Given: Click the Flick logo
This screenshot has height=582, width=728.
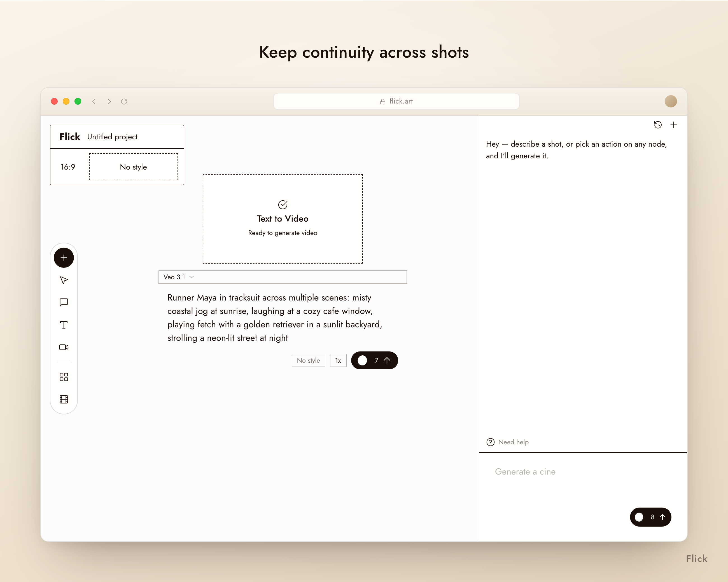Looking at the screenshot, I should pyautogui.click(x=70, y=137).
